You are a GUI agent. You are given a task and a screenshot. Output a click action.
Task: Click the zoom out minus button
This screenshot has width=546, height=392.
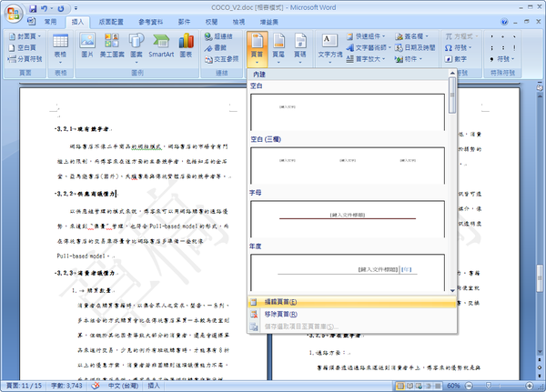tap(469, 386)
